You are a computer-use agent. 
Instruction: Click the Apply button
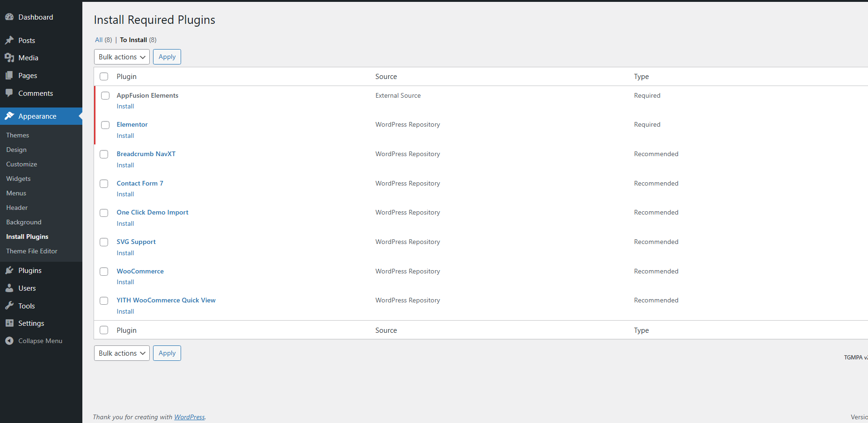[x=167, y=57]
